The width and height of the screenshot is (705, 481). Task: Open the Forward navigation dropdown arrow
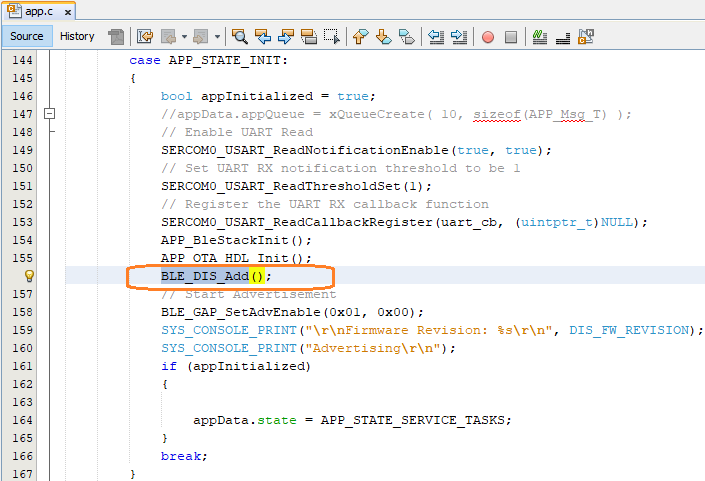(218, 37)
